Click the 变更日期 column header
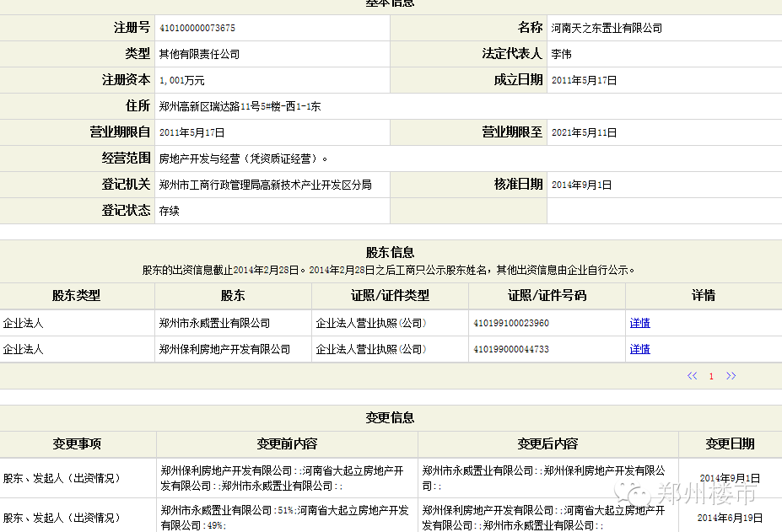Viewport: 782px width, 532px height. (730, 443)
